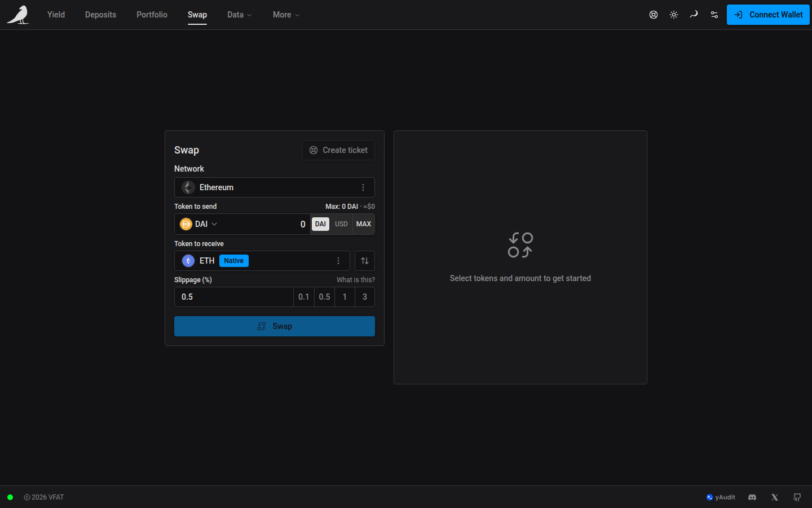Toggle the sun theme icon
The width and height of the screenshot is (812, 508).
click(x=674, y=15)
